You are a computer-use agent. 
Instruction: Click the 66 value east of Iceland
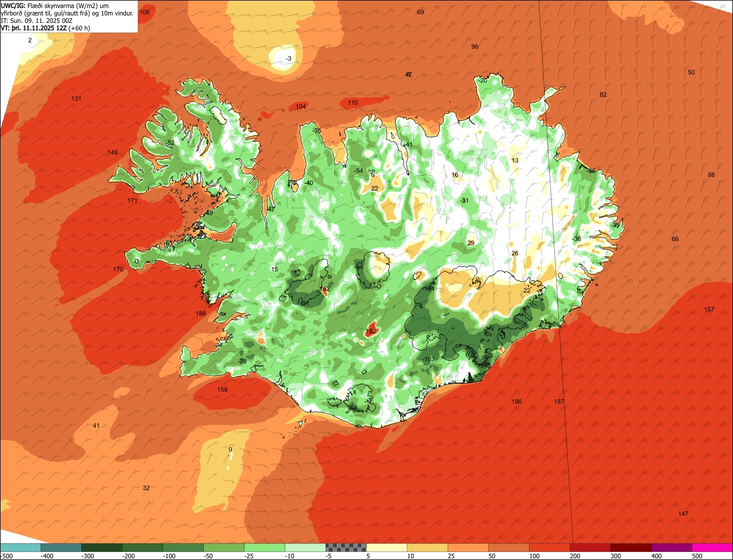point(675,239)
